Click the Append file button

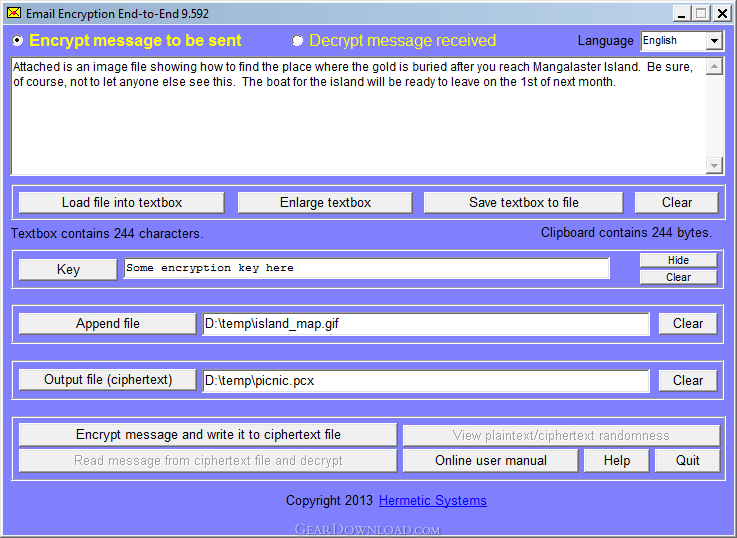click(108, 324)
